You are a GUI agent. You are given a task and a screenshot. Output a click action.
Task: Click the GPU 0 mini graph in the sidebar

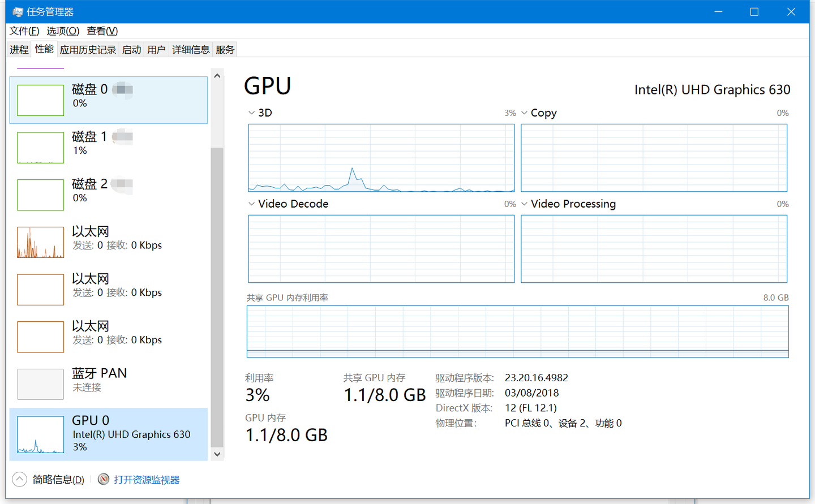pyautogui.click(x=40, y=434)
